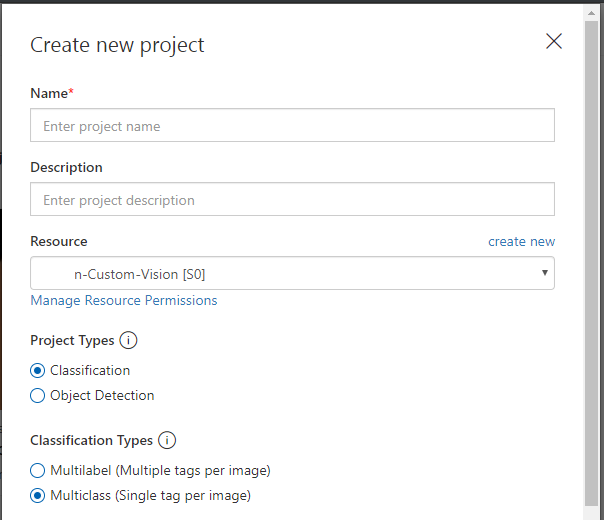The height and width of the screenshot is (520, 604).
Task: Click the dialog's vertical scrollbar
Action: coord(593,300)
